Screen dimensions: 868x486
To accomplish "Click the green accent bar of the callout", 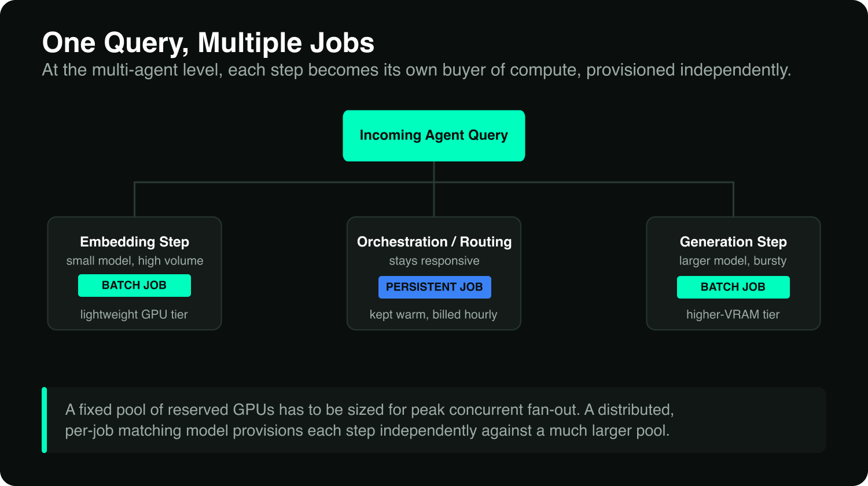I will 45,420.
